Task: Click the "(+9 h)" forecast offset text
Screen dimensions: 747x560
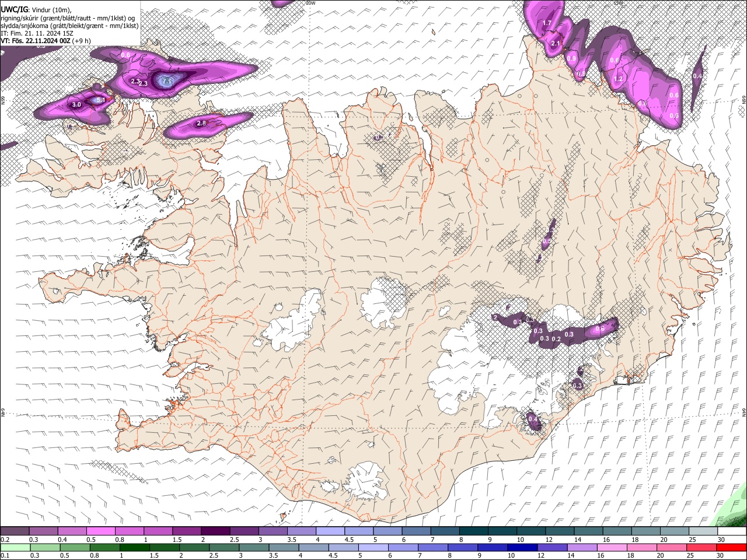Action: pyautogui.click(x=82, y=41)
